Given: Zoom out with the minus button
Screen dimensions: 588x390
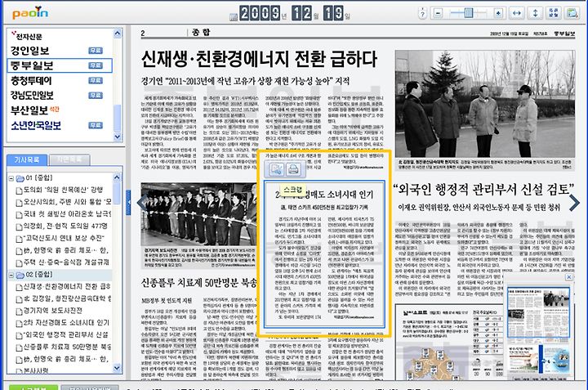Looking at the screenshot, I should [x=437, y=13].
